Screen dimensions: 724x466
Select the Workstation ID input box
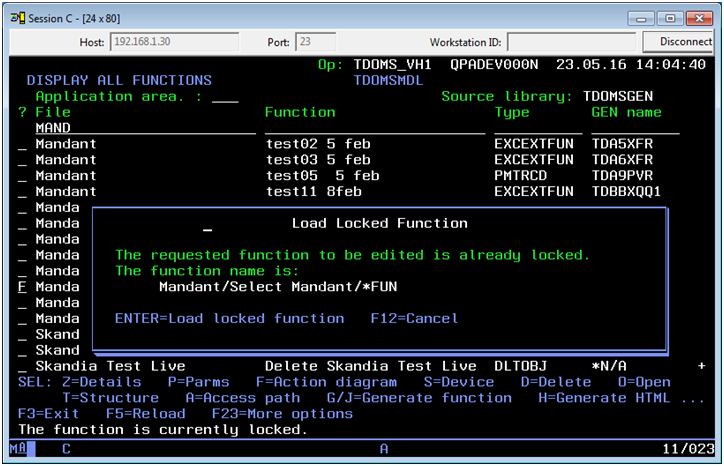coord(571,42)
